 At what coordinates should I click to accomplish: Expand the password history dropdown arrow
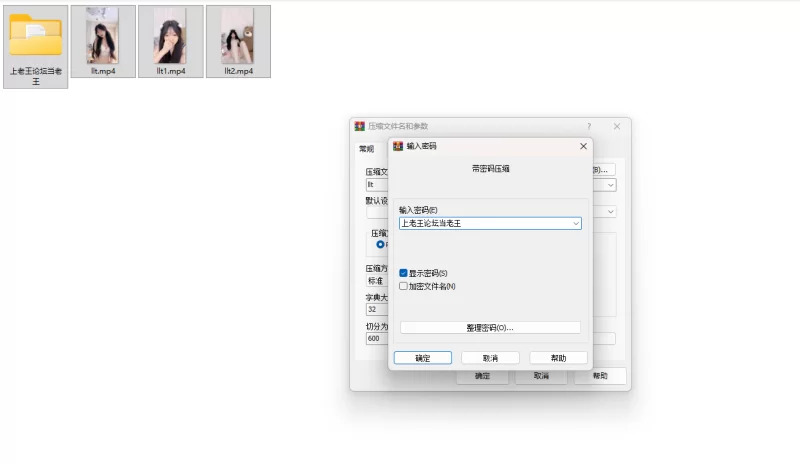pos(576,224)
